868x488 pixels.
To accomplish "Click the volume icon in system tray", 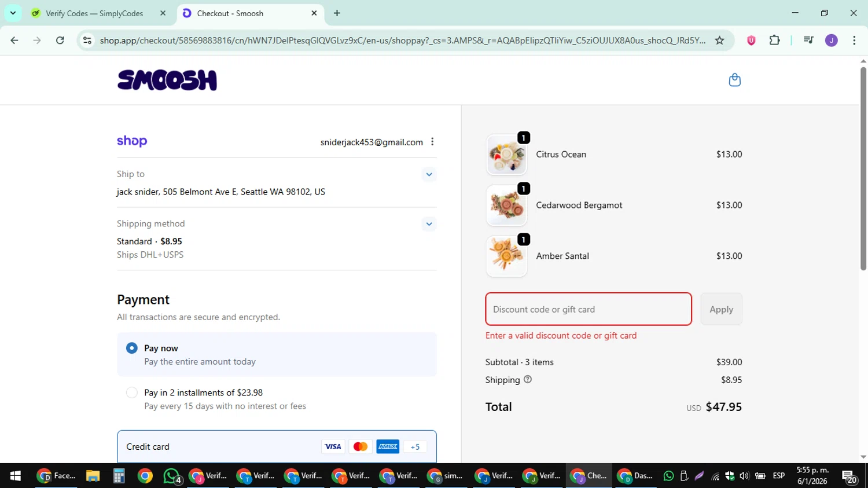I will (x=744, y=476).
